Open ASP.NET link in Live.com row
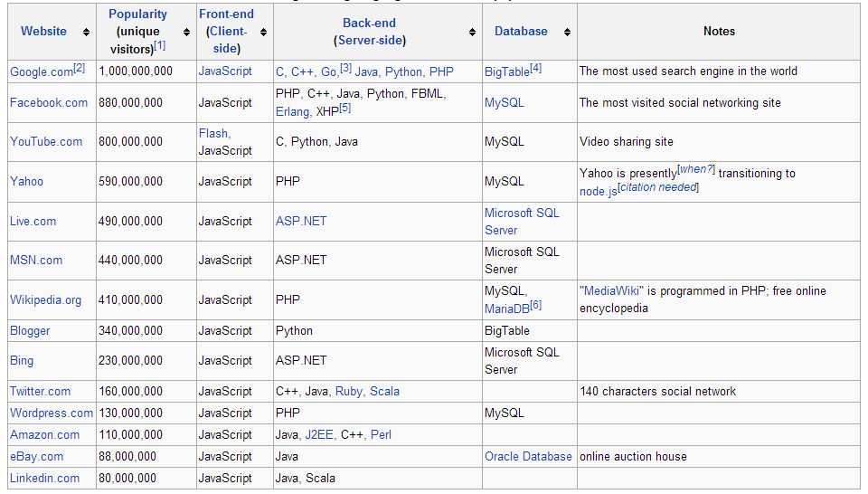This screenshot has height=494, width=868. tap(301, 222)
